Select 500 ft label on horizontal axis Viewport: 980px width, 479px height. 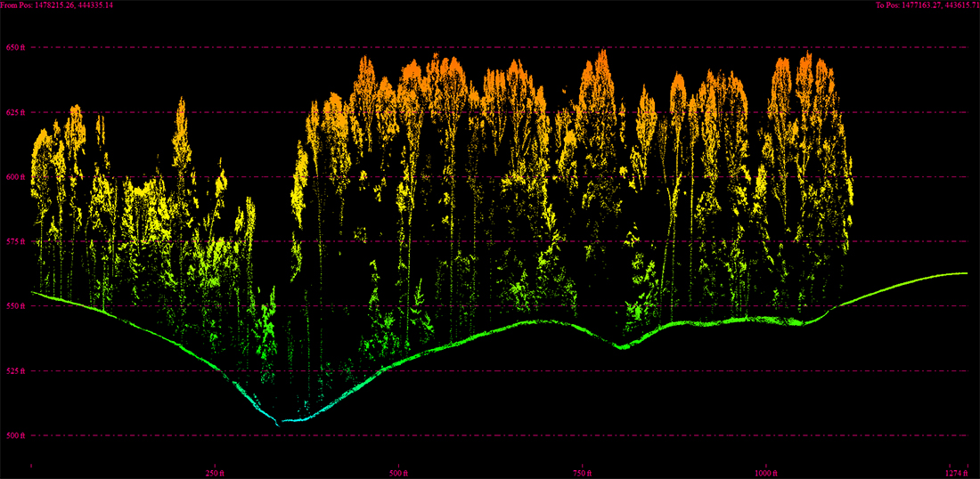399,473
